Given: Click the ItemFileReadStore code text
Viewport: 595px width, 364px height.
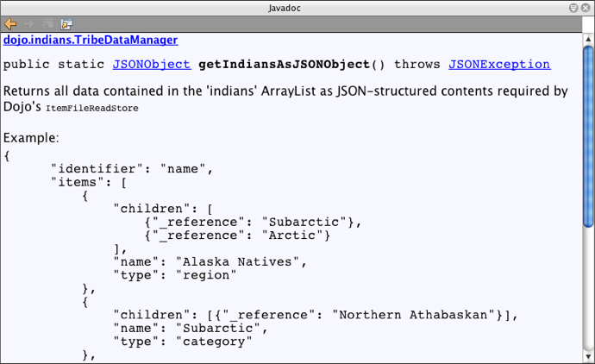Looking at the screenshot, I should 92,109.
